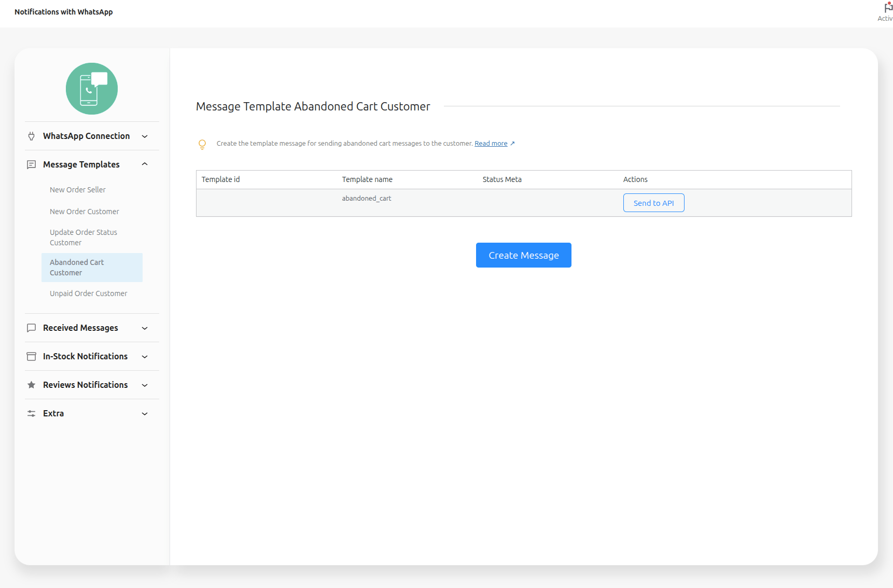Click the Received Messages chat bubble icon
The image size is (893, 588).
click(32, 328)
